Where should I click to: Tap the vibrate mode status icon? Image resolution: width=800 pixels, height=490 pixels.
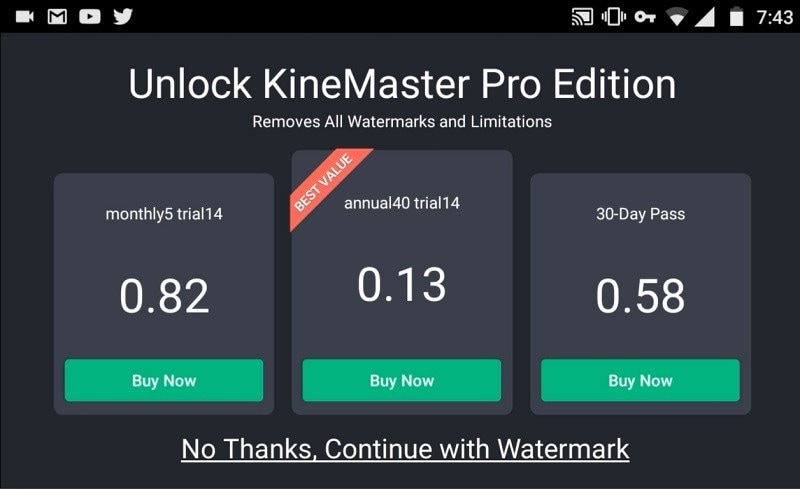pyautogui.click(x=614, y=17)
